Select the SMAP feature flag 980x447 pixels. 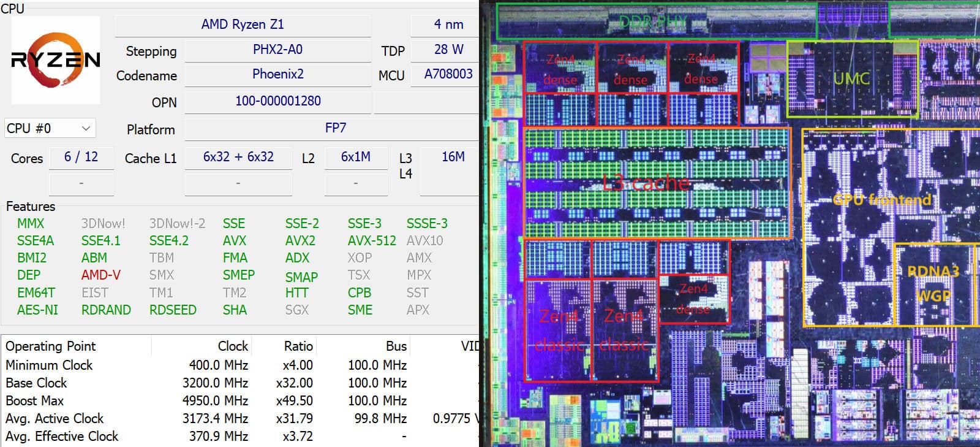tap(301, 277)
